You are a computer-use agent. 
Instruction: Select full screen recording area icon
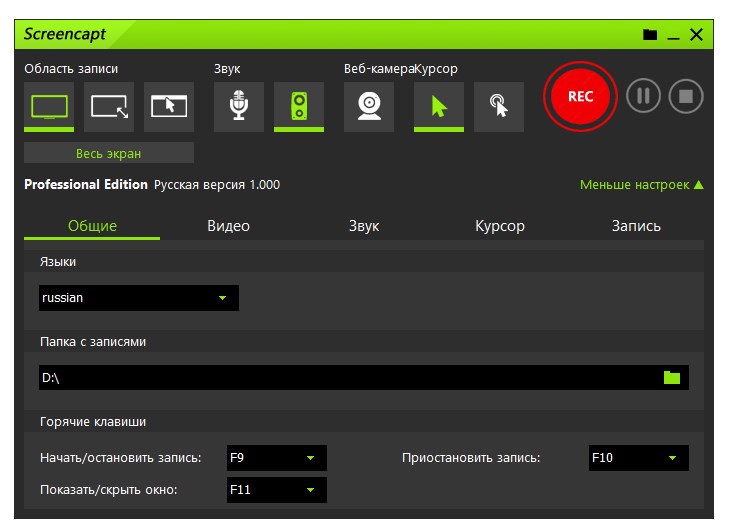[49, 107]
